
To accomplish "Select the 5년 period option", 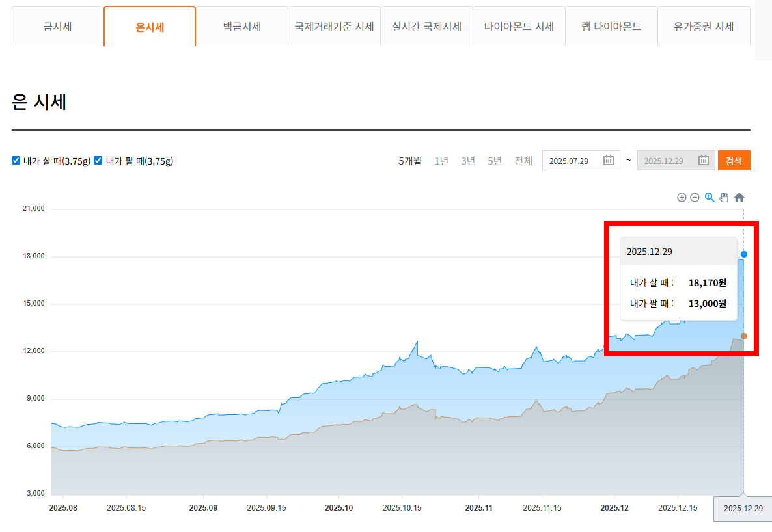I will 494,160.
